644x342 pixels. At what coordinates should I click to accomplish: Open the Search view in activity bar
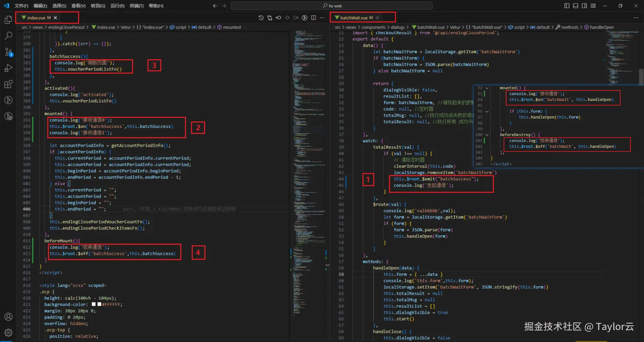(8, 36)
